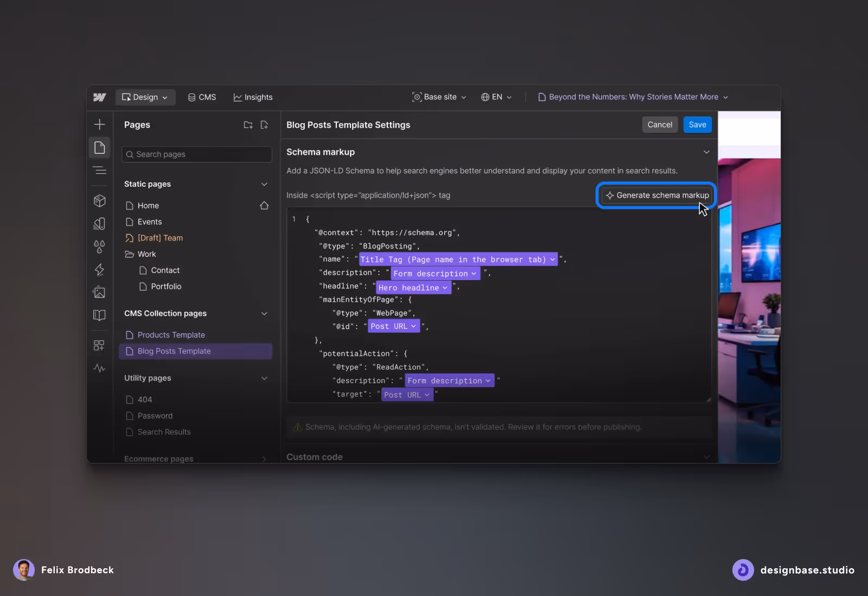Open the Interactions lightning panel
The width and height of the screenshot is (868, 596).
pos(100,270)
